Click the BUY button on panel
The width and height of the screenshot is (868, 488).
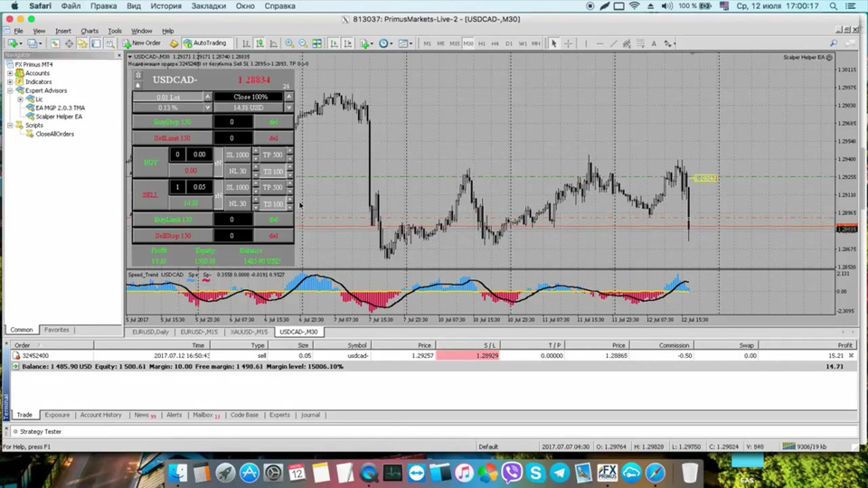[x=151, y=162]
